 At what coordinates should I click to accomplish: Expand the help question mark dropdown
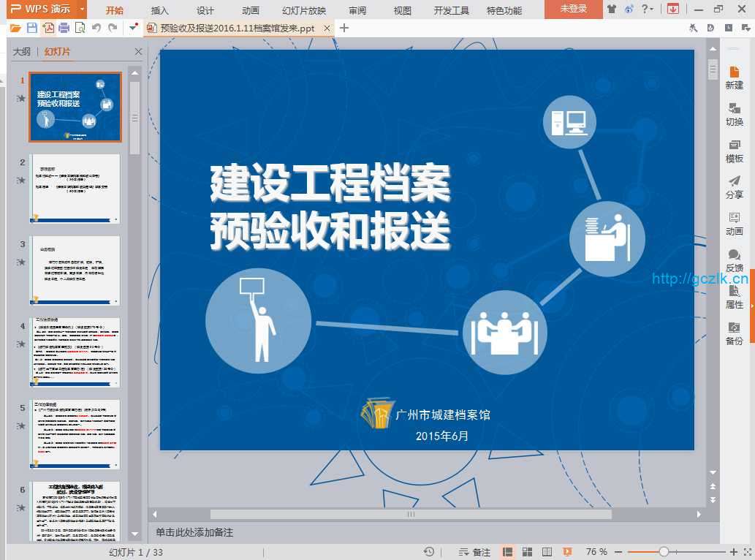[x=648, y=10]
